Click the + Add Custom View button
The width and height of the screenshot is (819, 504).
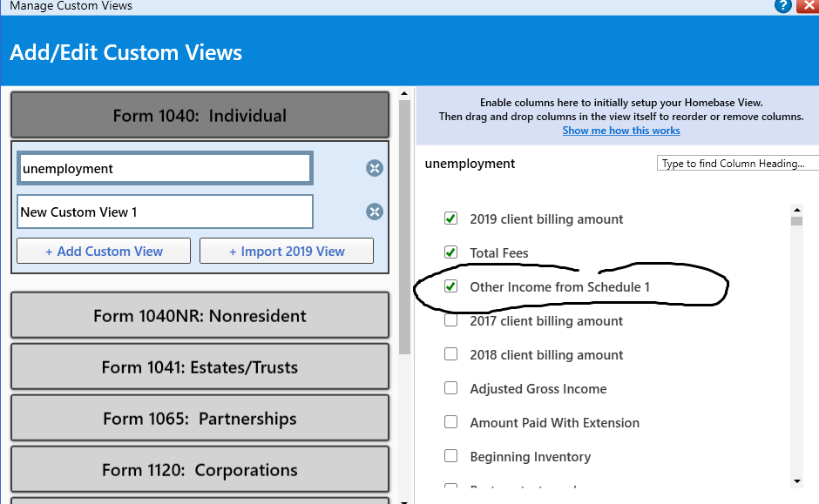pyautogui.click(x=104, y=251)
